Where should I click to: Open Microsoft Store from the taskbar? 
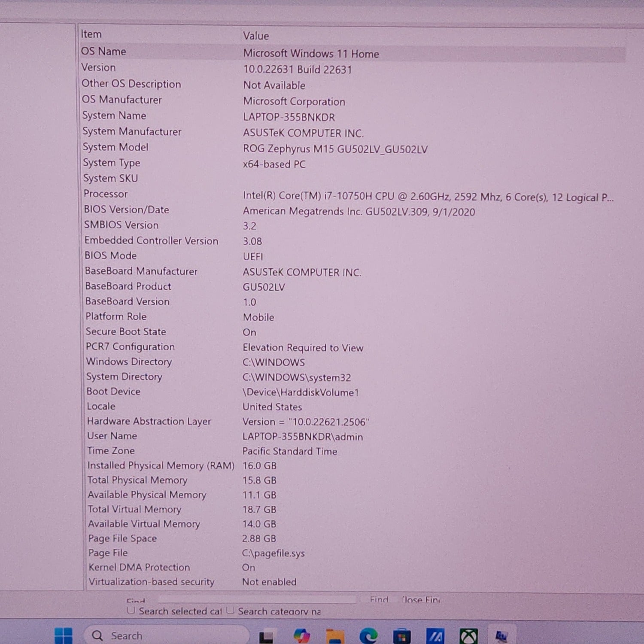[x=402, y=636]
